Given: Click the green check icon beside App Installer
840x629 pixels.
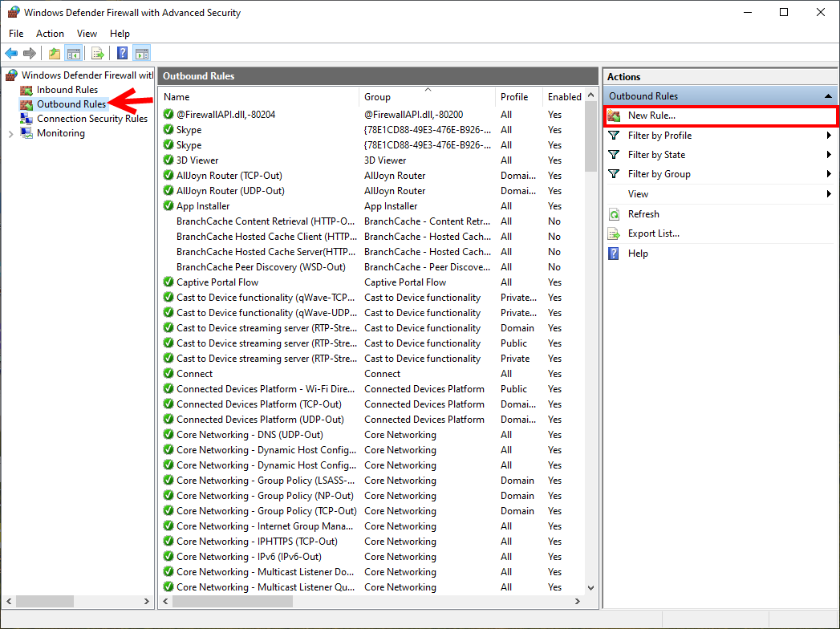Looking at the screenshot, I should (x=168, y=205).
